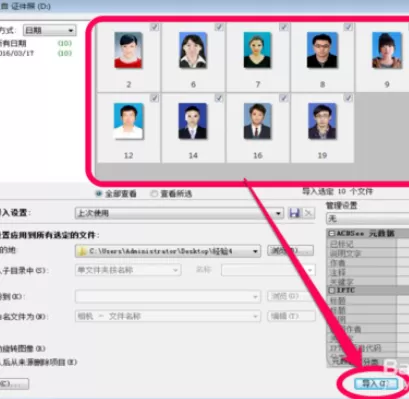Click the 导入选定 10 个文件 status text
Viewport: 409px width, 399px height.
337,191
